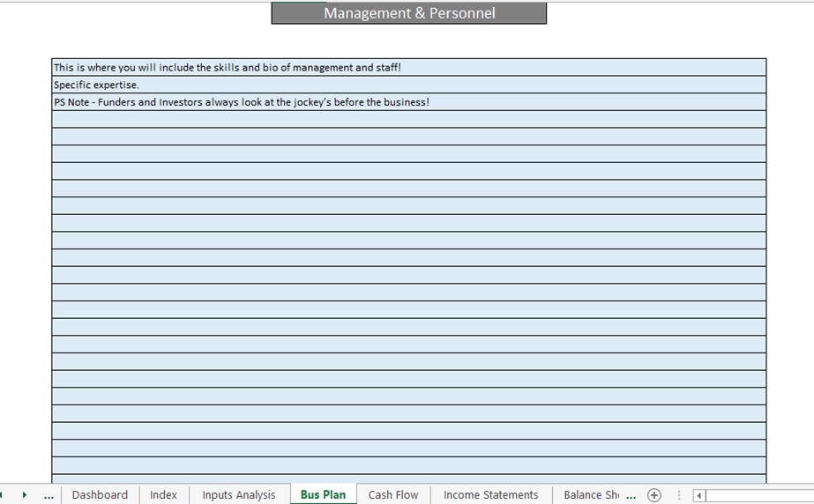Open the Income Statements sheet tab
The height and width of the screenshot is (504, 814).
coord(490,494)
